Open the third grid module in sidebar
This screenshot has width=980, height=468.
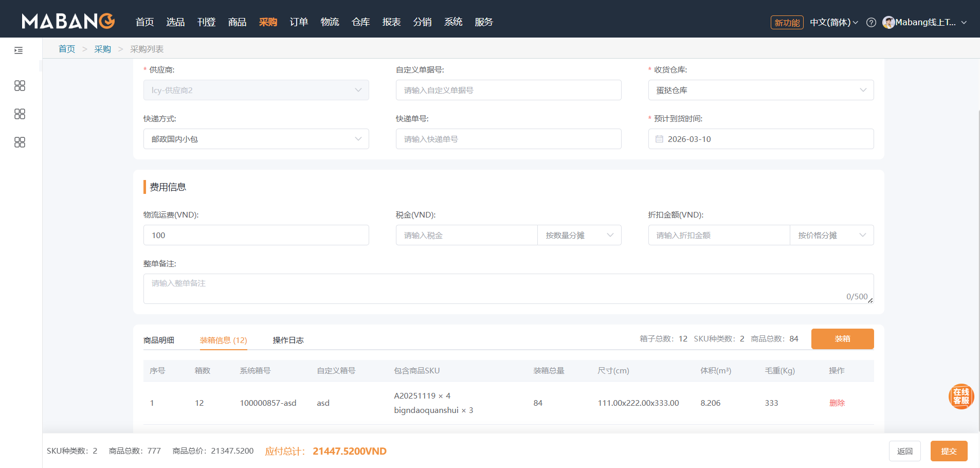point(19,142)
